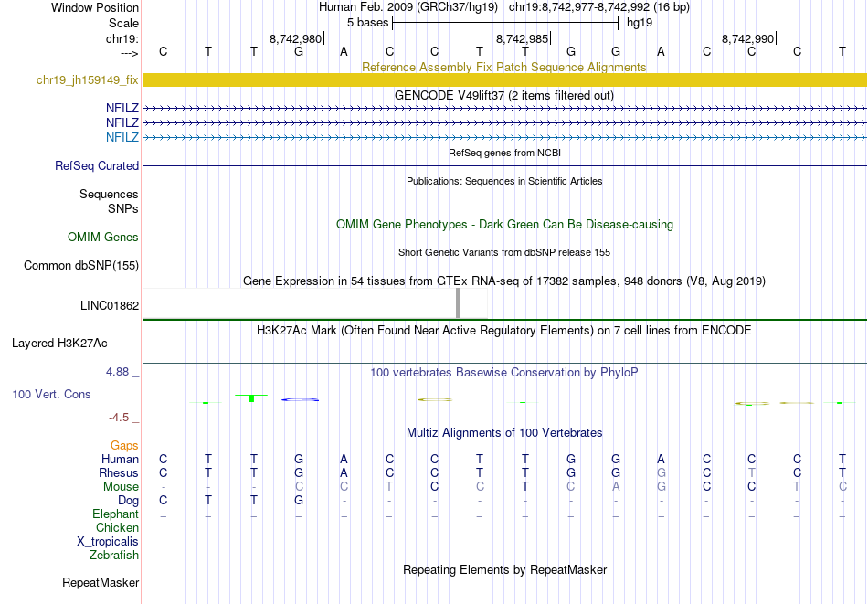Open the RefSeq Curated track label
This screenshot has height=604, width=868.
[x=97, y=165]
